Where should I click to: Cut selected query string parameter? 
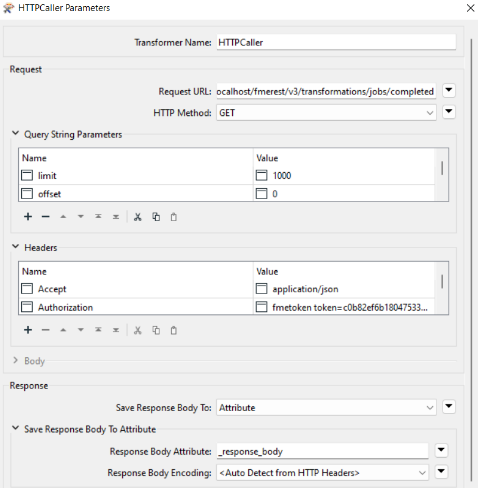pos(137,217)
